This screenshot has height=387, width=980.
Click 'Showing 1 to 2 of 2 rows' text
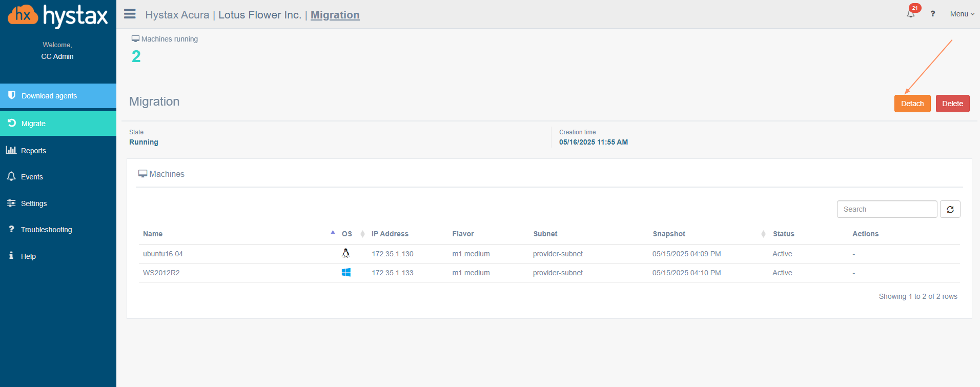coord(918,296)
